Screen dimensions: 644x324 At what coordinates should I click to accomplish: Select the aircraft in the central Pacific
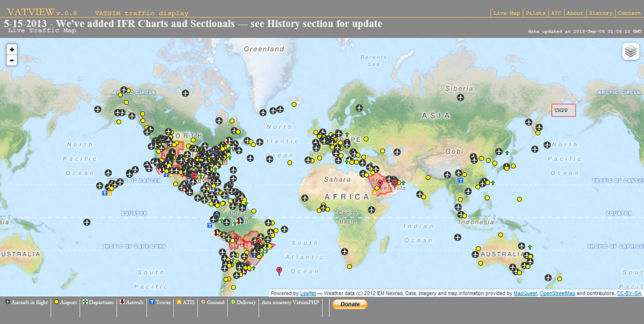point(87,222)
